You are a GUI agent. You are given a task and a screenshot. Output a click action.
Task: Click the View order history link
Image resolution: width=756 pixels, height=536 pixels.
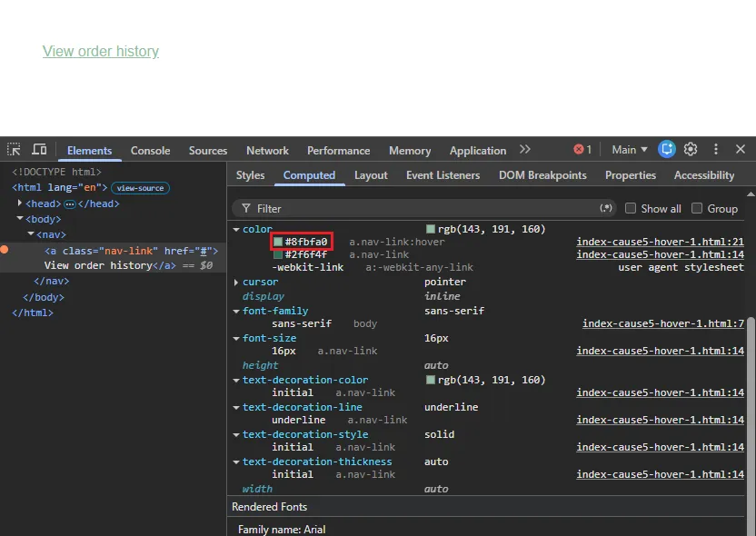click(100, 51)
